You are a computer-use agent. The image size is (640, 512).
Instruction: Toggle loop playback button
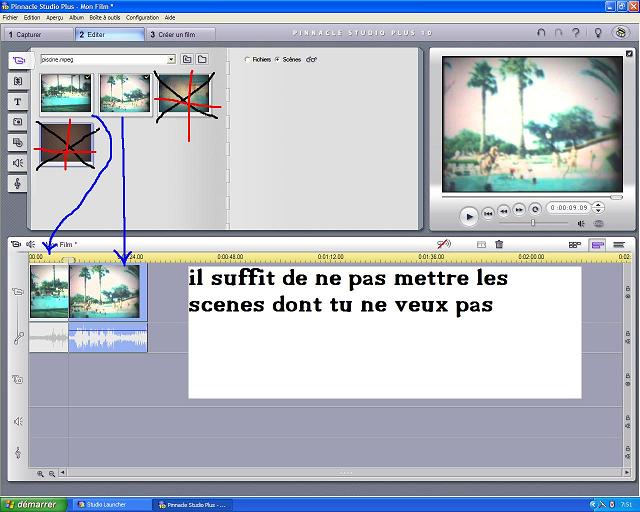coord(535,209)
